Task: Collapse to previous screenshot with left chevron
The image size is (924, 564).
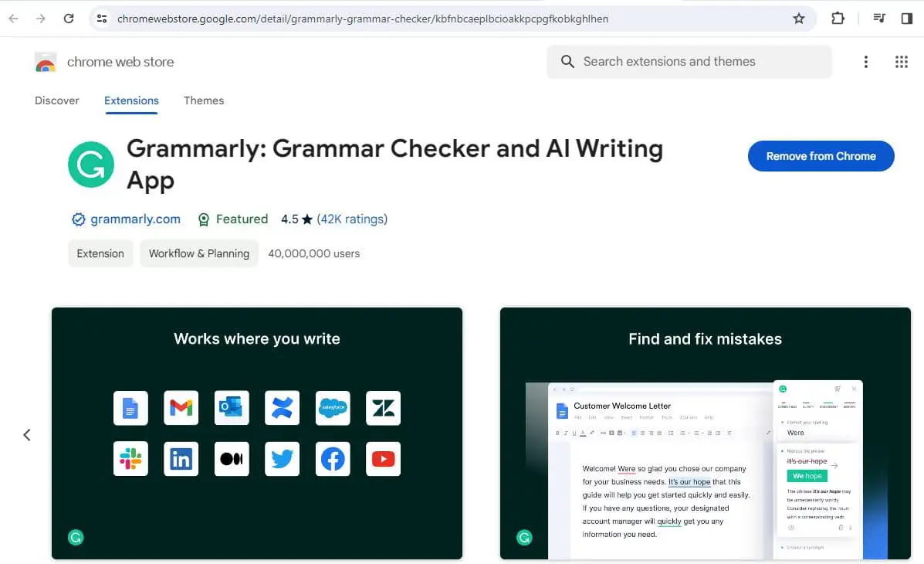Action: click(27, 434)
